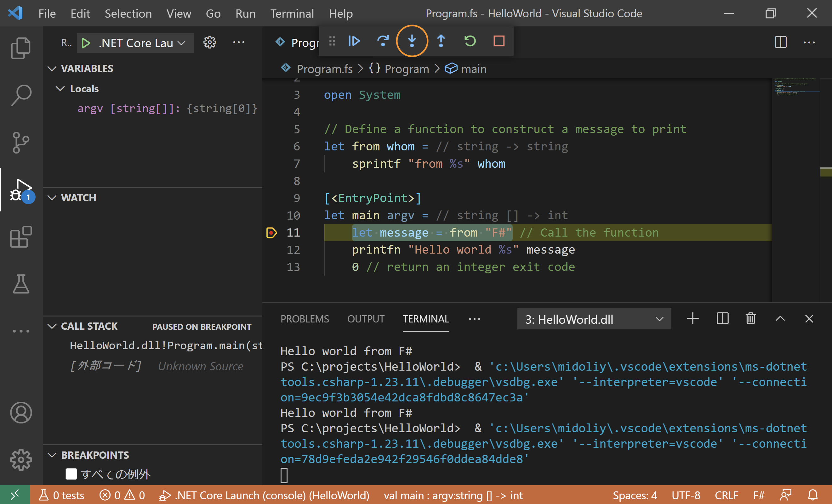Collapse the Locals variables group

tap(60, 89)
